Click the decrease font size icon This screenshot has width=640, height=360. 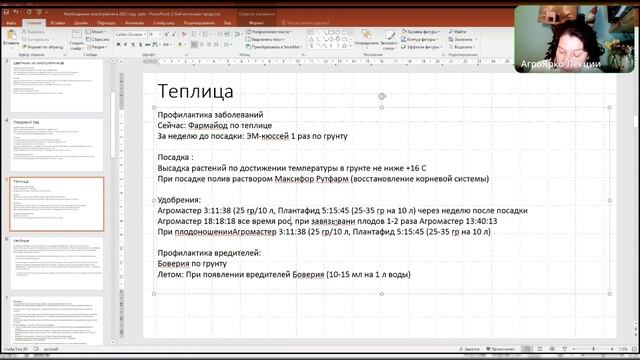point(174,34)
